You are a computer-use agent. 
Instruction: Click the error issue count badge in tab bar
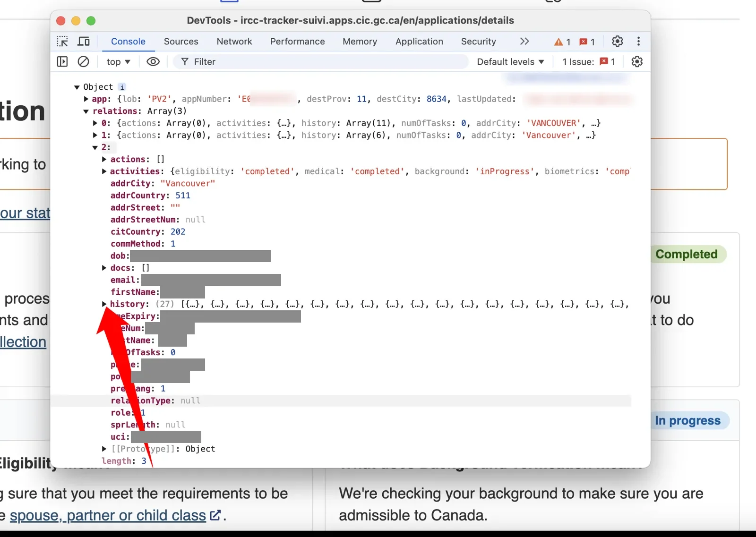coord(587,42)
